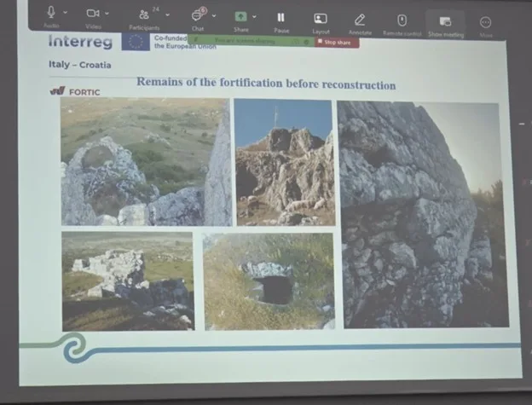Click the green 'You are screen sharing' banner
Viewport: 532px width, 405px height.
(251, 41)
